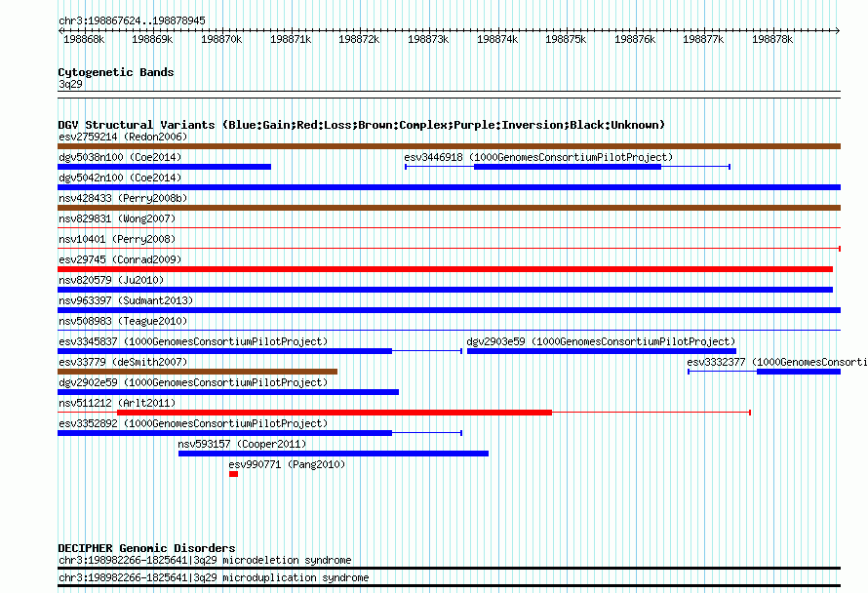Click the ruler's right arrowhead
Image resolution: width=868 pixels, height=593 pixels.
(x=838, y=31)
